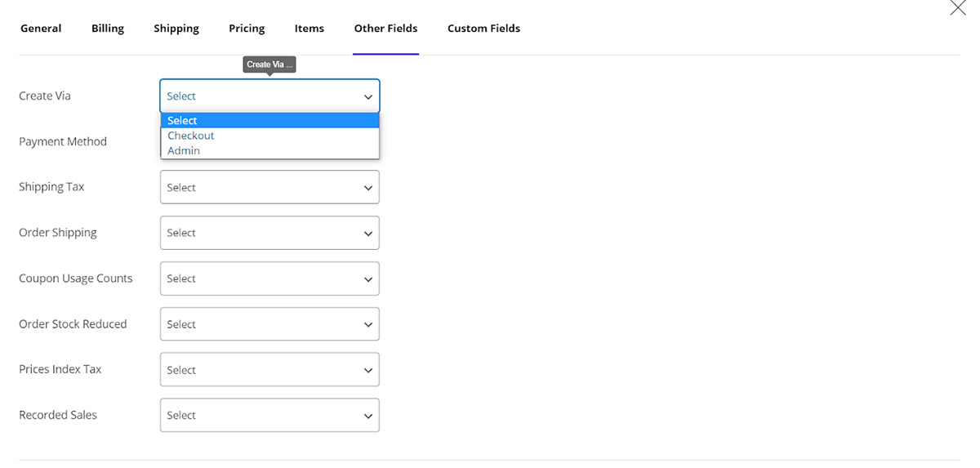Close the dialog with the X icon
The width and height of the screenshot is (980, 468).
click(x=958, y=8)
